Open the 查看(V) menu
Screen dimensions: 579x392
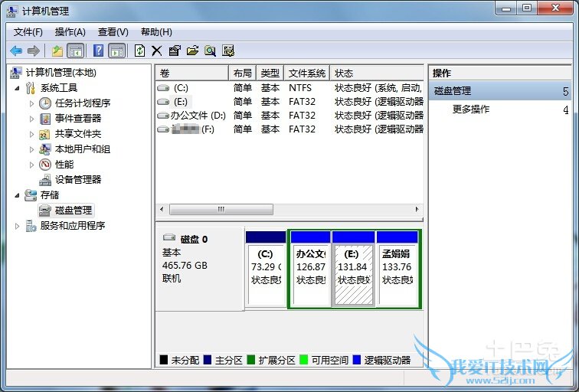tap(113, 32)
